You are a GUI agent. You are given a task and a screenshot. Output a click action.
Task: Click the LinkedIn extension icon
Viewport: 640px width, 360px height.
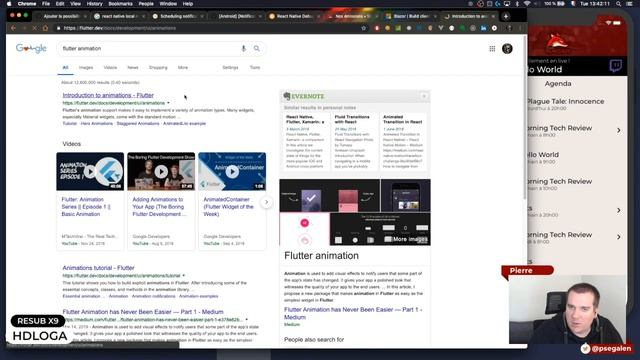(x=483, y=28)
